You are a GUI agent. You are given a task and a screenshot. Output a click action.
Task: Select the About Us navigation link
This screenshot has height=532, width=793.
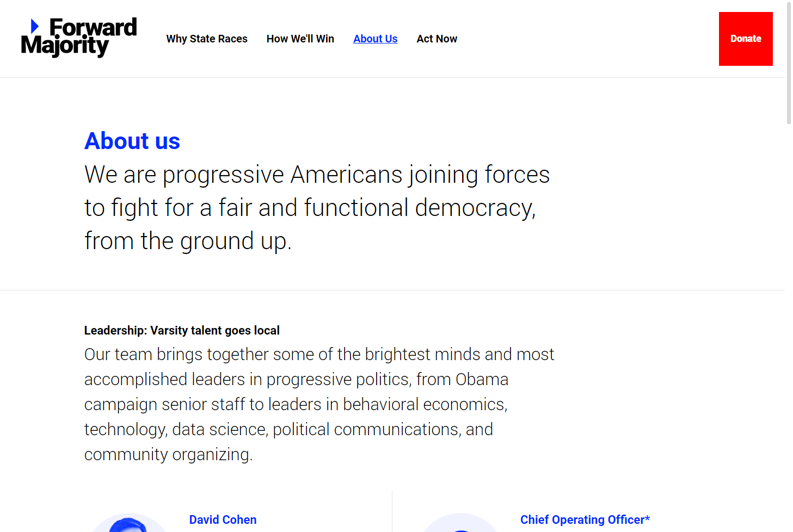(376, 39)
